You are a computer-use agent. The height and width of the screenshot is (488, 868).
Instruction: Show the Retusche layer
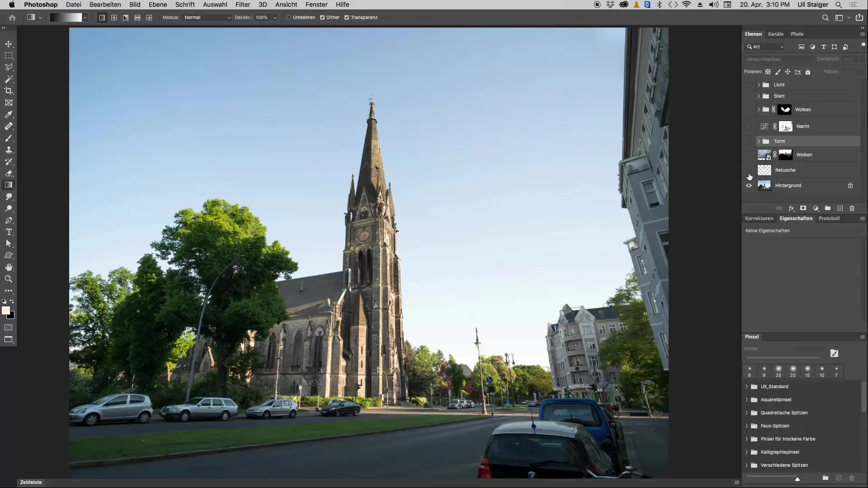749,170
